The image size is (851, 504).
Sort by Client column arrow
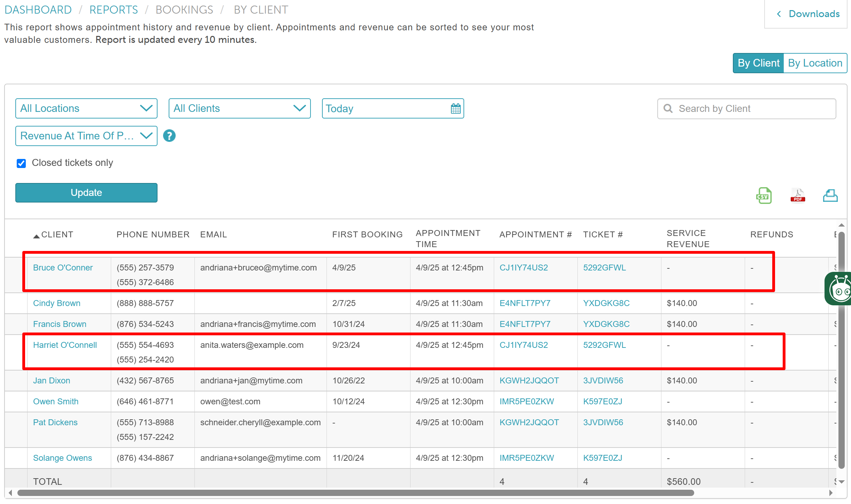click(x=36, y=236)
